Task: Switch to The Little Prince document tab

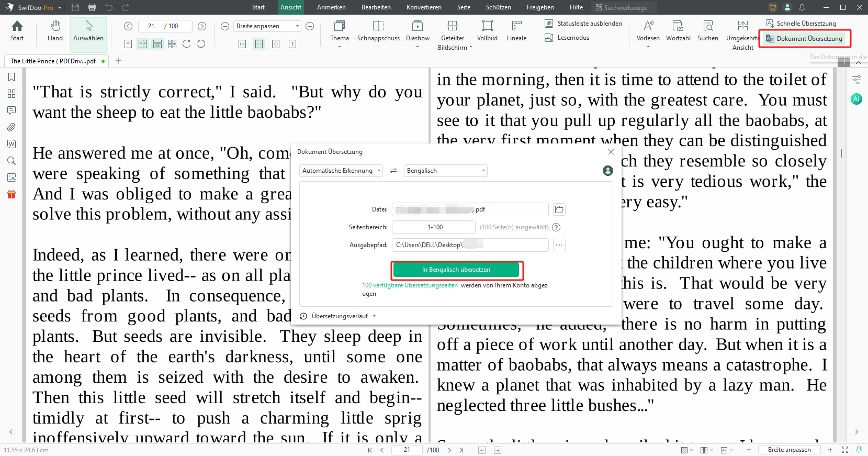Action: click(56, 61)
